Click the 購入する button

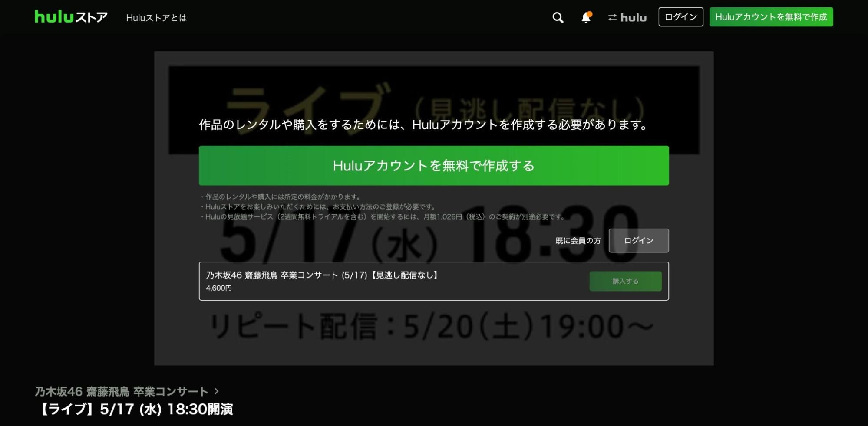[x=625, y=281]
